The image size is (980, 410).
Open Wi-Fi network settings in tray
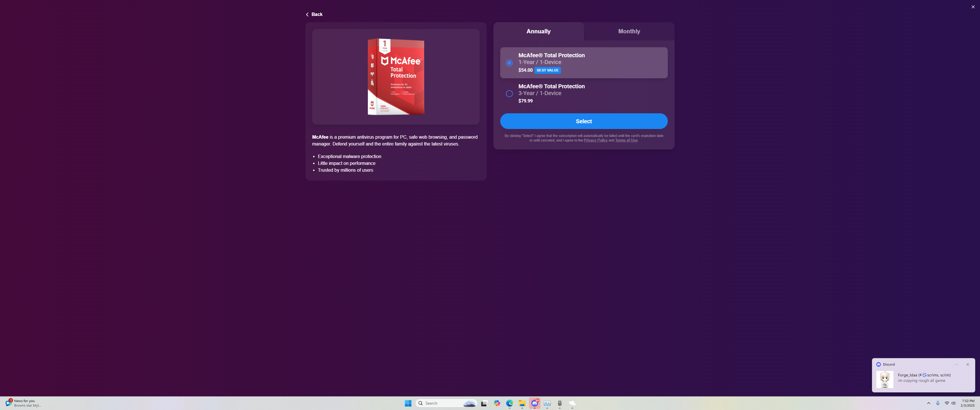coord(946,403)
